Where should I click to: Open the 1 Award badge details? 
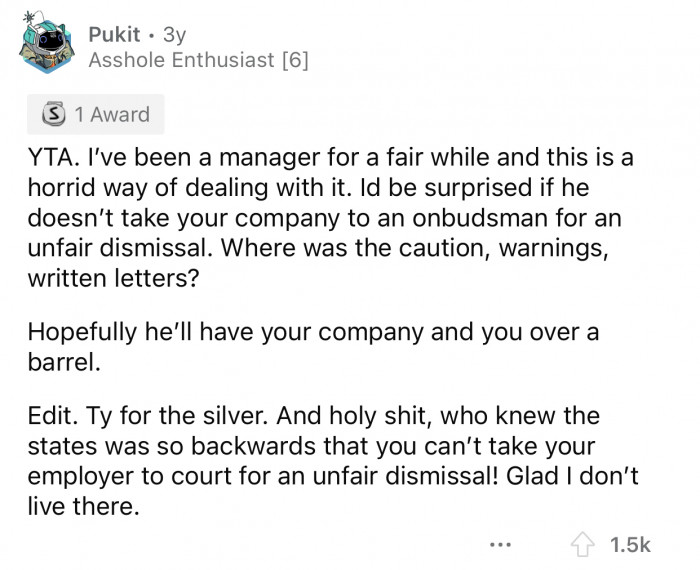pyautogui.click(x=96, y=114)
